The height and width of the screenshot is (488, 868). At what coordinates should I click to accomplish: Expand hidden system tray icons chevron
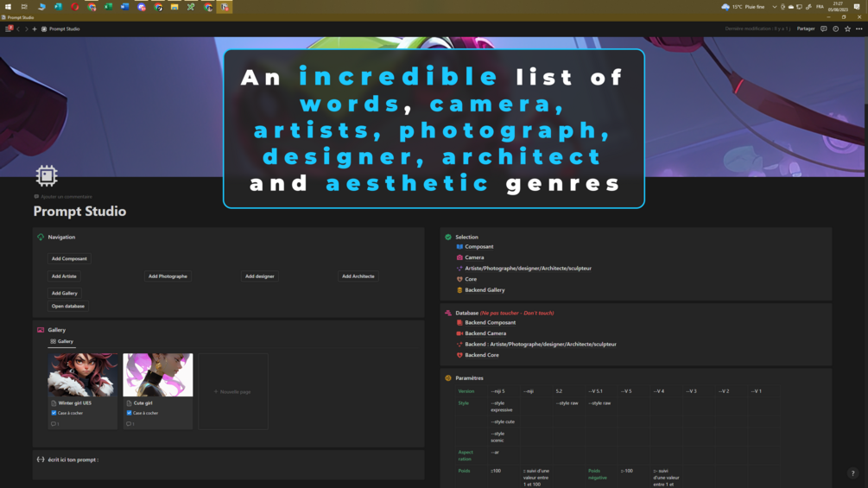click(774, 7)
